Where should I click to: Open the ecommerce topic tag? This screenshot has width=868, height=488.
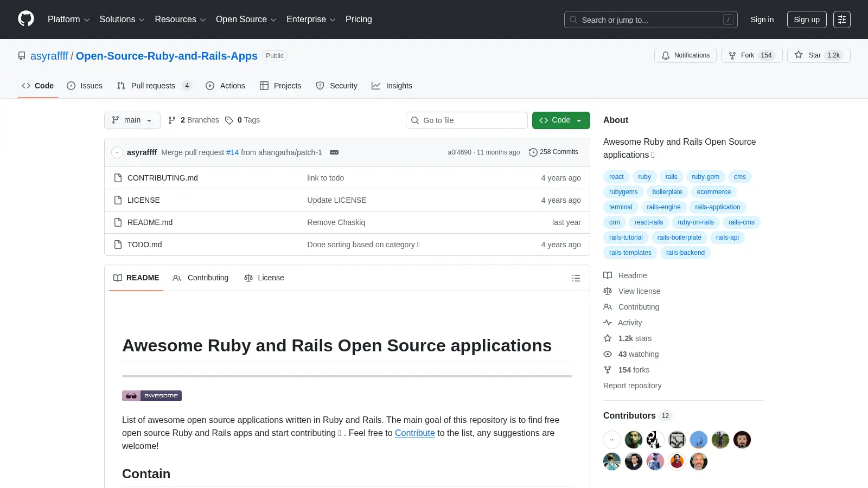[713, 192]
